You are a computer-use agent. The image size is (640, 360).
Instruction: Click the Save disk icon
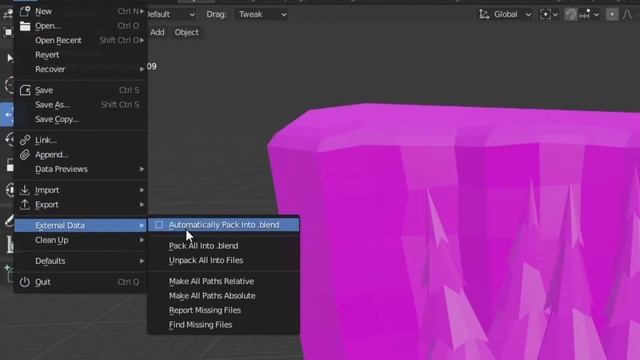click(x=25, y=90)
